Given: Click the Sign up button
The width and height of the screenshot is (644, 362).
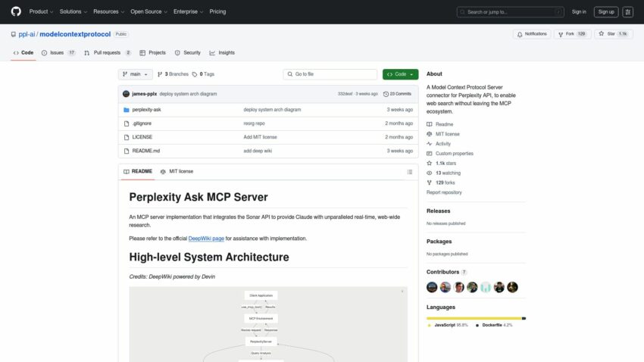Looking at the screenshot, I should pos(606,12).
